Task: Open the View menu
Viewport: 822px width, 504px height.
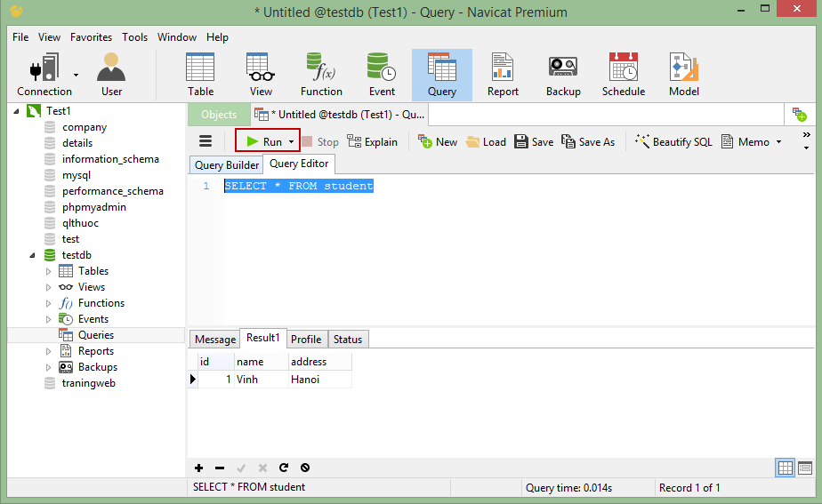Action: (x=49, y=37)
